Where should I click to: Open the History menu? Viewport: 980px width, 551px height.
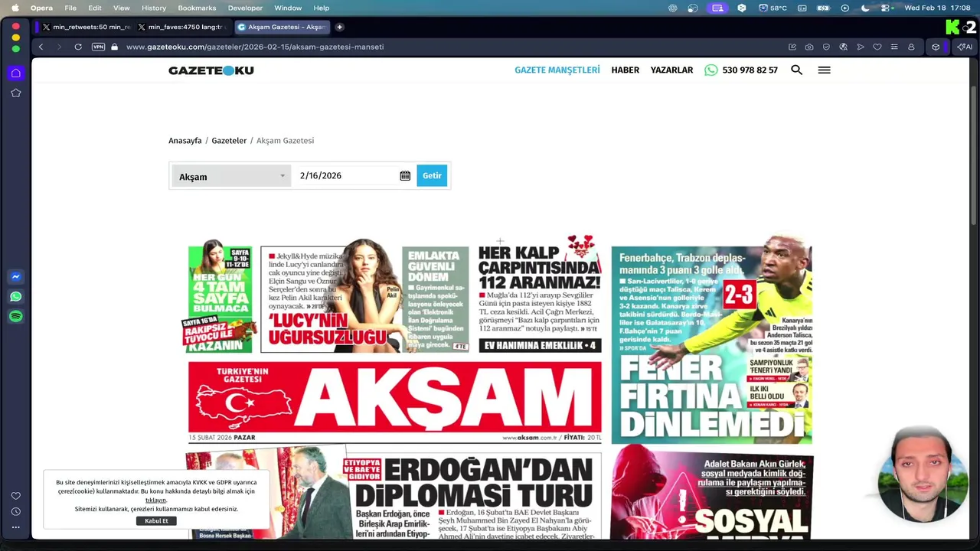[154, 8]
